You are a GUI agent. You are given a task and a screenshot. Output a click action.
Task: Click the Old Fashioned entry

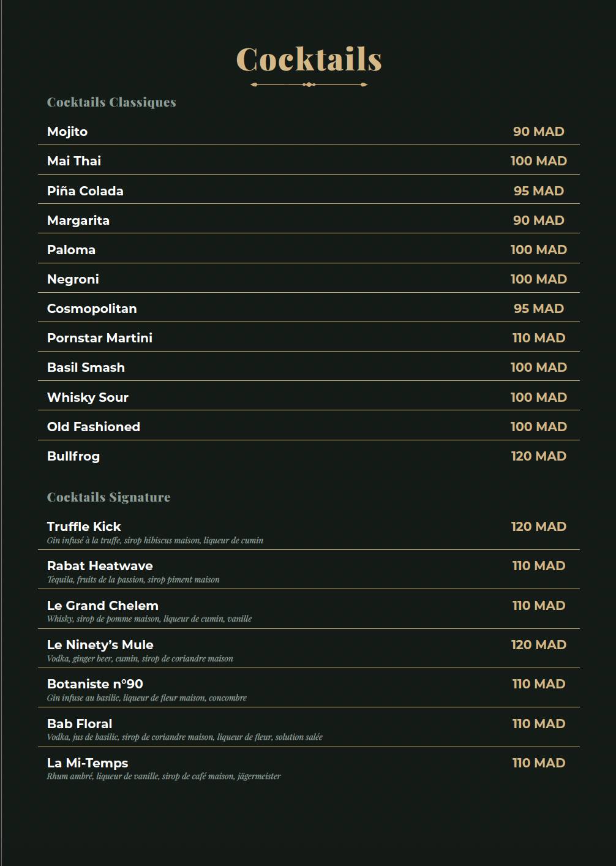(309, 427)
